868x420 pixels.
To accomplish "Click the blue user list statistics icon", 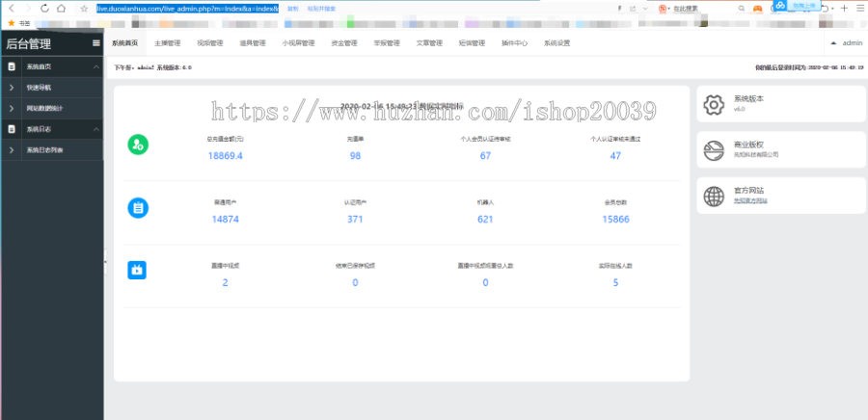I will tap(138, 207).
